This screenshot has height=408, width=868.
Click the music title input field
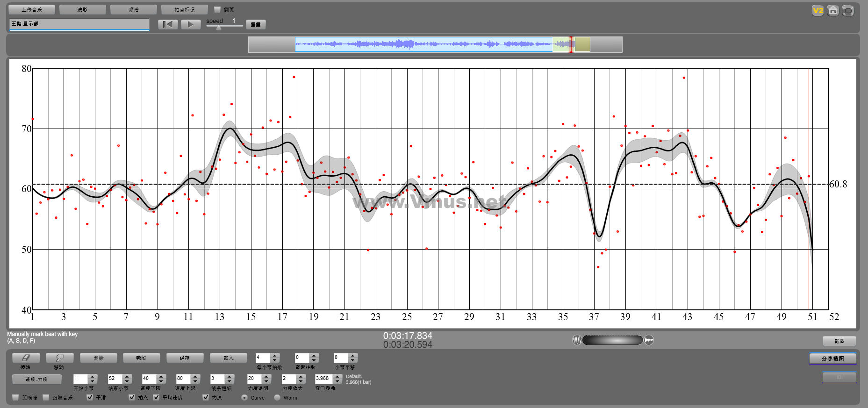[x=79, y=24]
